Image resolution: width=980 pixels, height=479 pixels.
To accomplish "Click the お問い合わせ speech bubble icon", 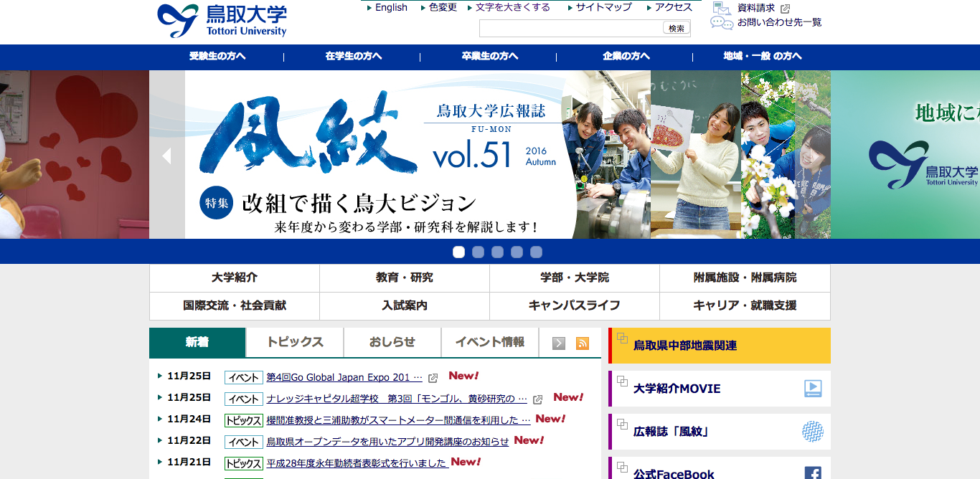I will pyautogui.click(x=722, y=22).
